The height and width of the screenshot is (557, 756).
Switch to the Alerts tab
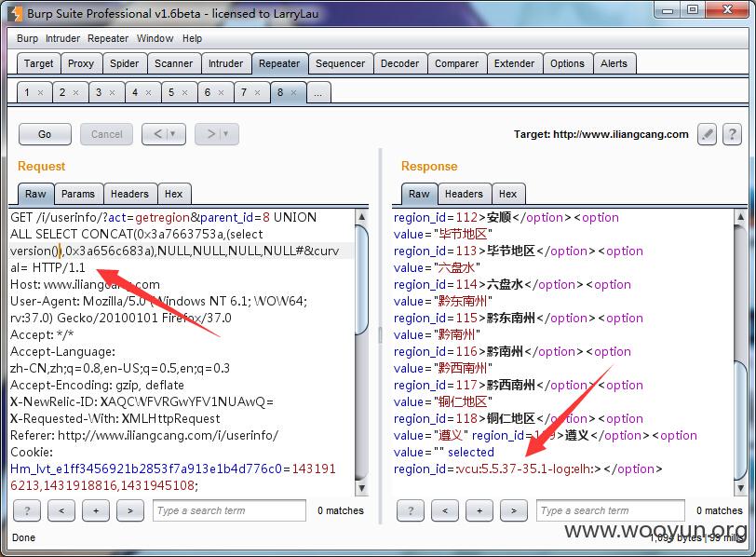[x=614, y=63]
